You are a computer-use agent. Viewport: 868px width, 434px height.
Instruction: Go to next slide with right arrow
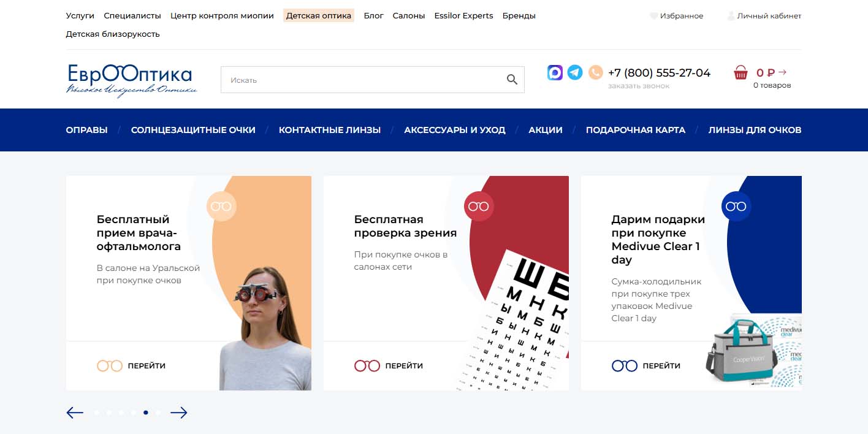pos(178,413)
